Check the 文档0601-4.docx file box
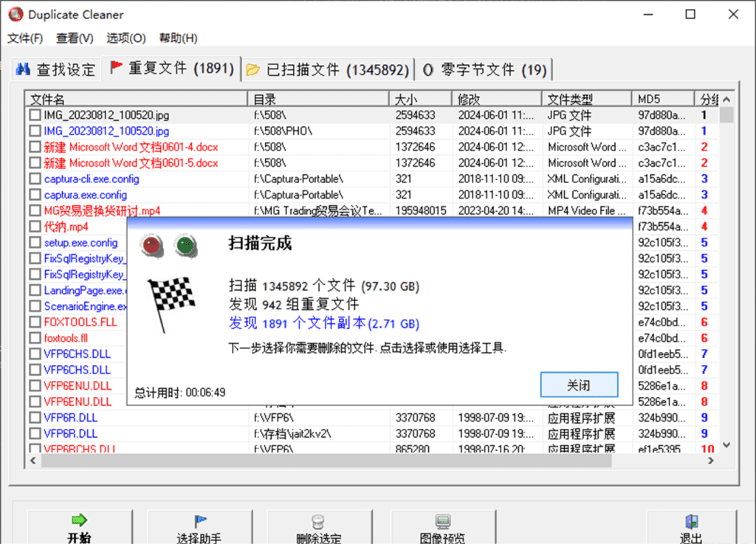 35,147
